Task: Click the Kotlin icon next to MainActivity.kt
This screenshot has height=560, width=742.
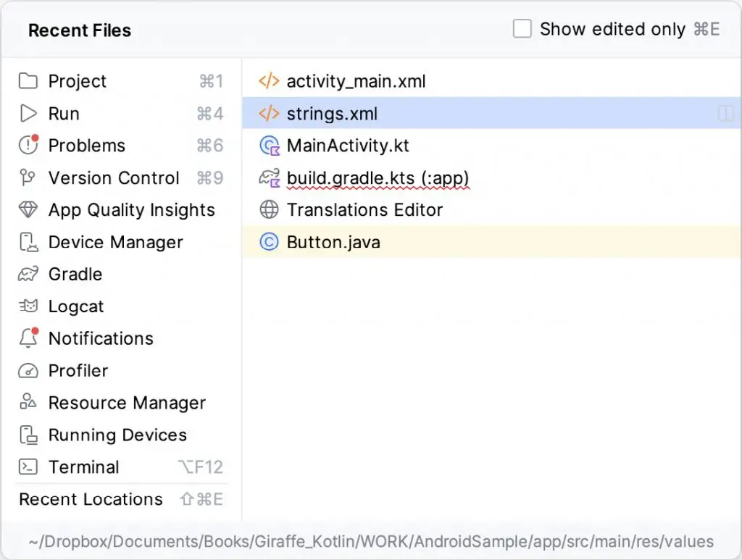Action: click(268, 146)
